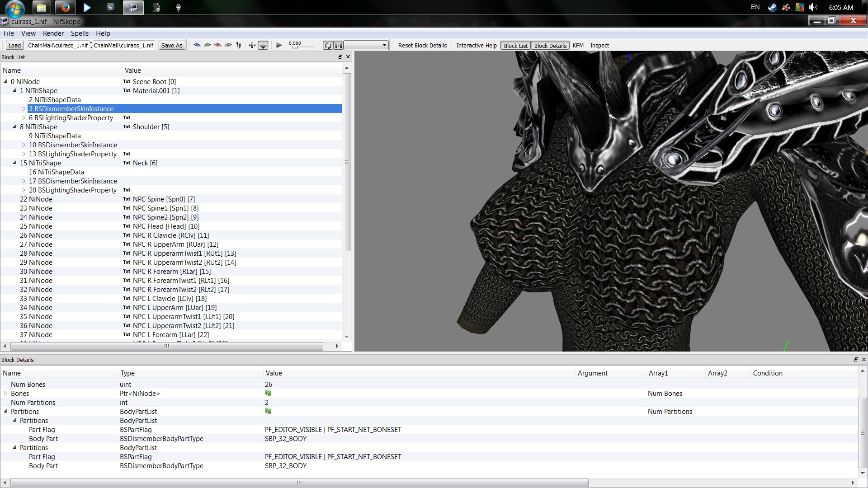Open the Render menu
The height and width of the screenshot is (488, 868).
click(x=53, y=33)
